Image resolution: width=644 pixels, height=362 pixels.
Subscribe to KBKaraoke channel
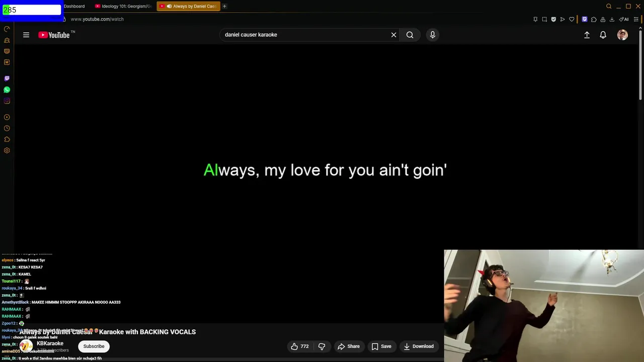click(x=94, y=346)
